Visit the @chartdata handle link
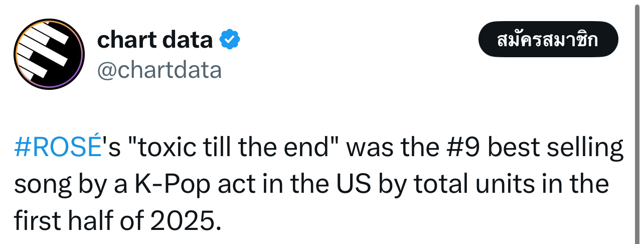The width and height of the screenshot is (644, 244). pos(159,70)
